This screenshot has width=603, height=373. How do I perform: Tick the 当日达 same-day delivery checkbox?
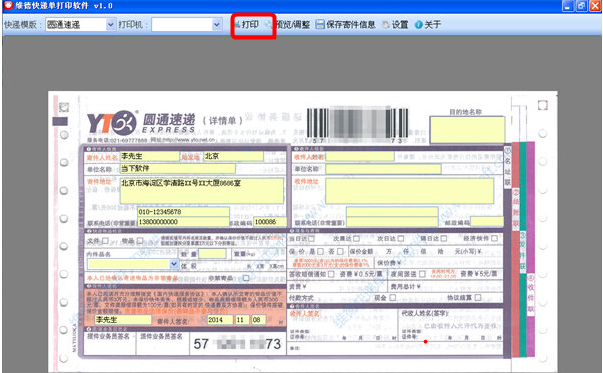tap(311, 239)
